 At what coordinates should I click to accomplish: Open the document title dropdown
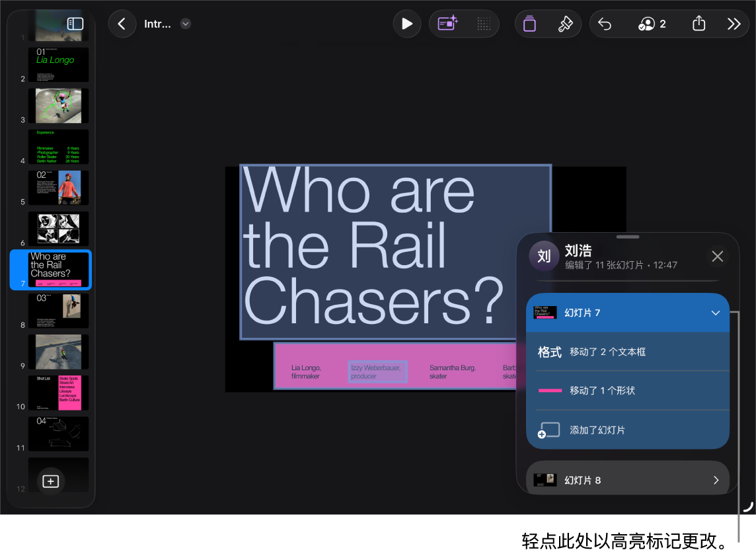[x=186, y=24]
